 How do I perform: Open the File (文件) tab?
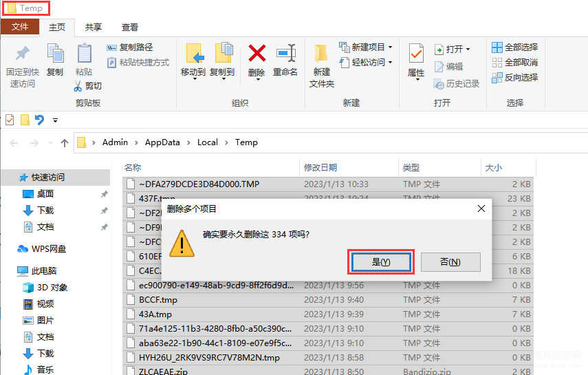pyautogui.click(x=19, y=27)
